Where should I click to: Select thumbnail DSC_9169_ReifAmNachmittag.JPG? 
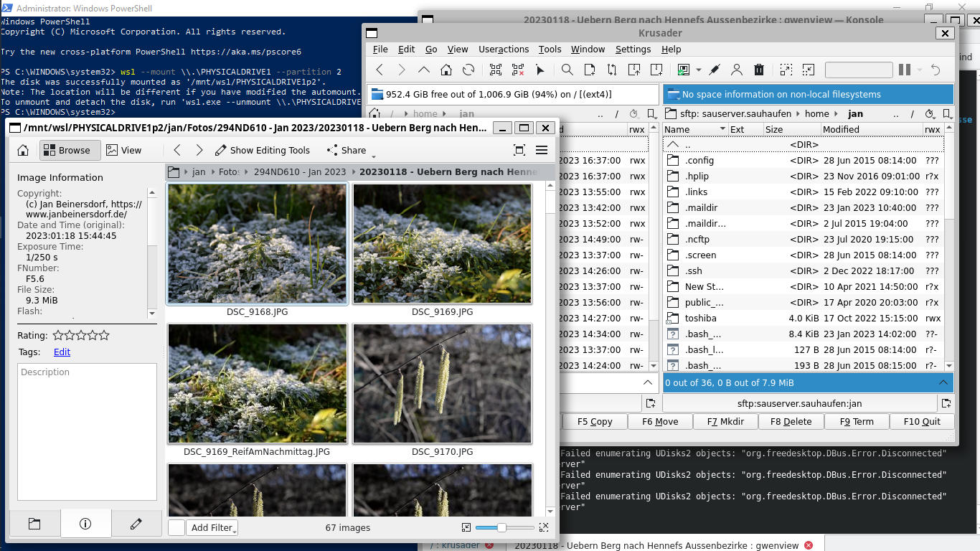click(x=257, y=392)
